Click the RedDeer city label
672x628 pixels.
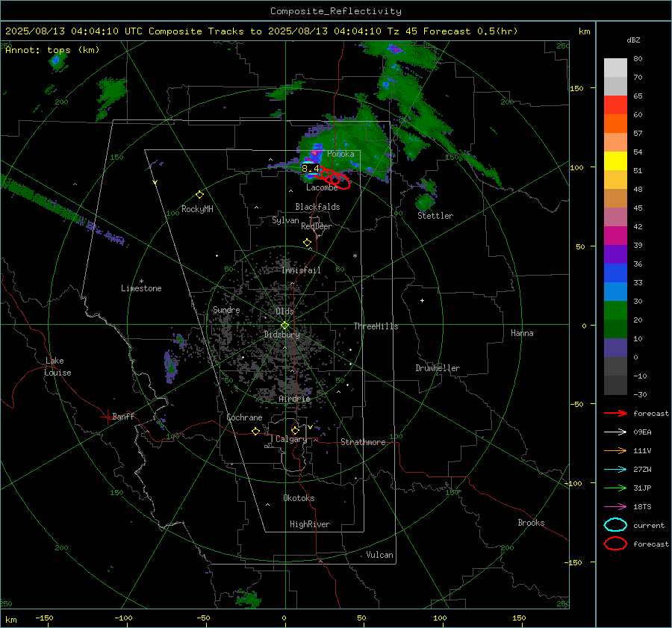317,226
